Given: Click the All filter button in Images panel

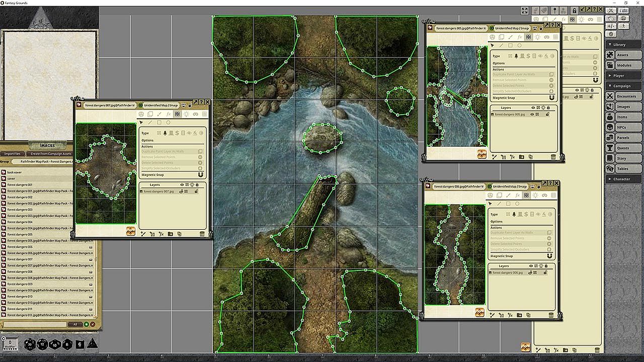Looking at the screenshot, I should click(x=75, y=324).
